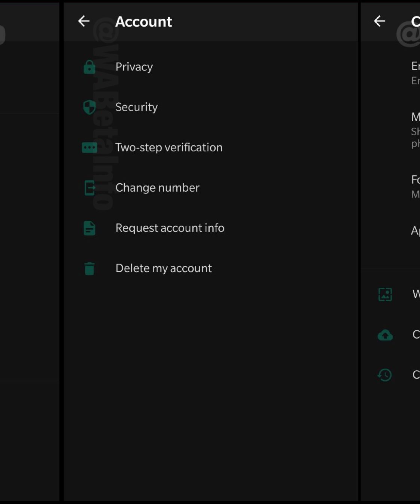The width and height of the screenshot is (420, 504).
Task: Select Request account info
Action: point(170,228)
